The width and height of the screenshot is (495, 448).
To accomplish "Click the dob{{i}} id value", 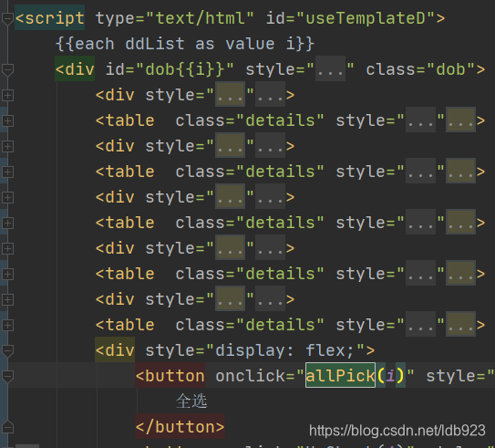I will 185,69.
